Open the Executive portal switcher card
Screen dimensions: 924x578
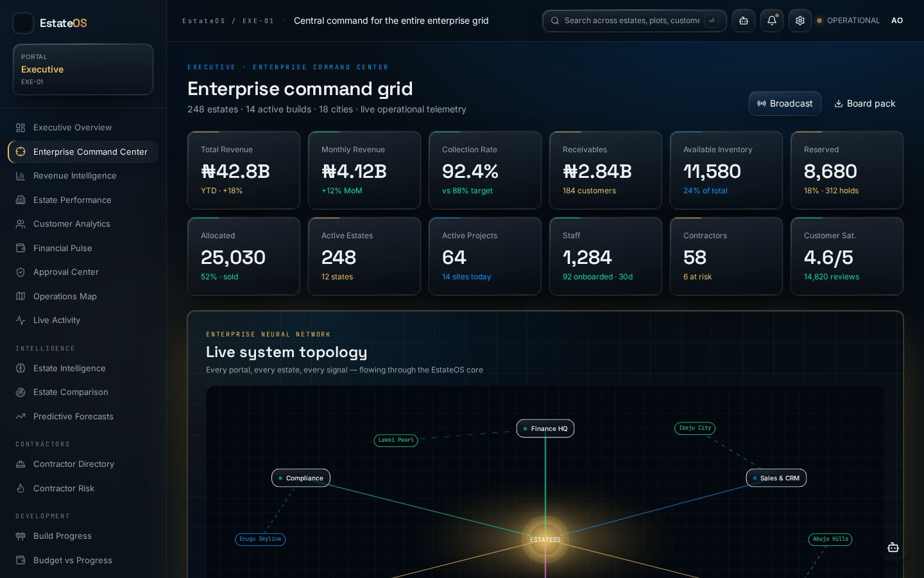click(83, 69)
